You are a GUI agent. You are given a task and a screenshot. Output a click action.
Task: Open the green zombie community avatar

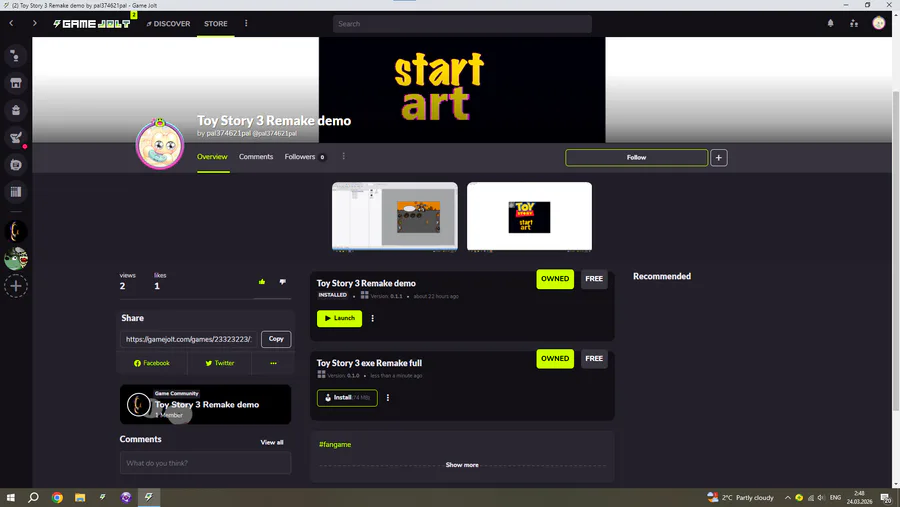(x=15, y=258)
